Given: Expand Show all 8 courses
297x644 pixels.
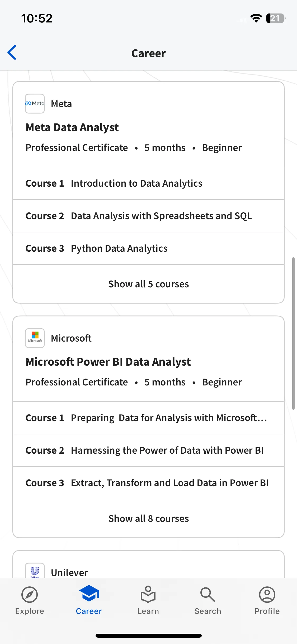Looking at the screenshot, I should click(x=149, y=518).
